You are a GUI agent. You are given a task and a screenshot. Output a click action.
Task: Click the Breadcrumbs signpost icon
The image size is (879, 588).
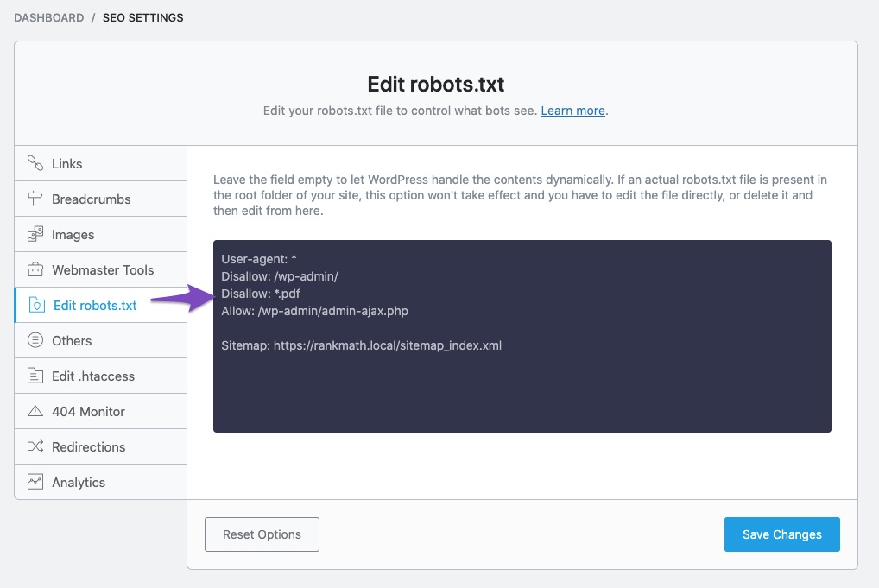tap(35, 199)
